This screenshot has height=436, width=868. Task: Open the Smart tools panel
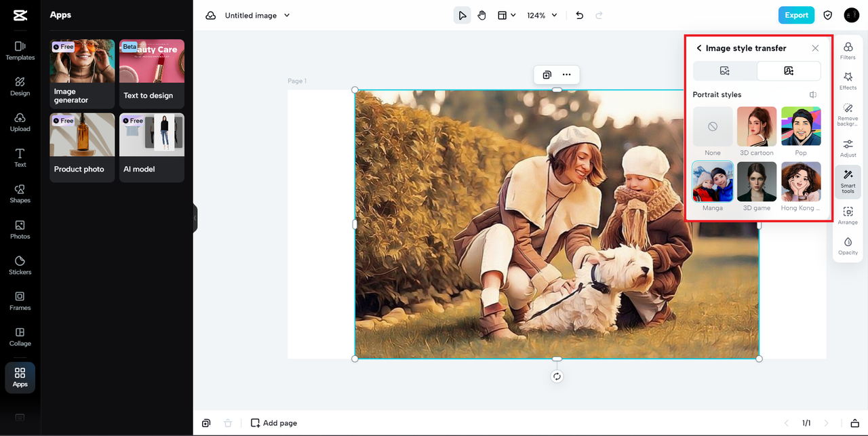coord(848,182)
